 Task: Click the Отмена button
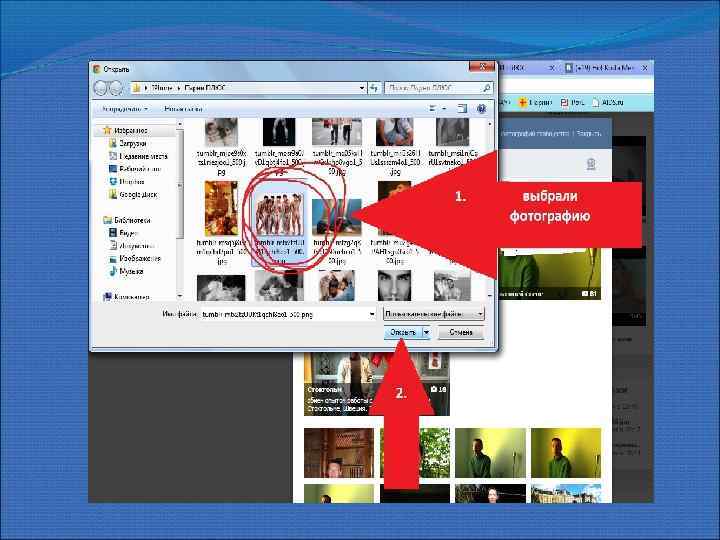tap(461, 332)
